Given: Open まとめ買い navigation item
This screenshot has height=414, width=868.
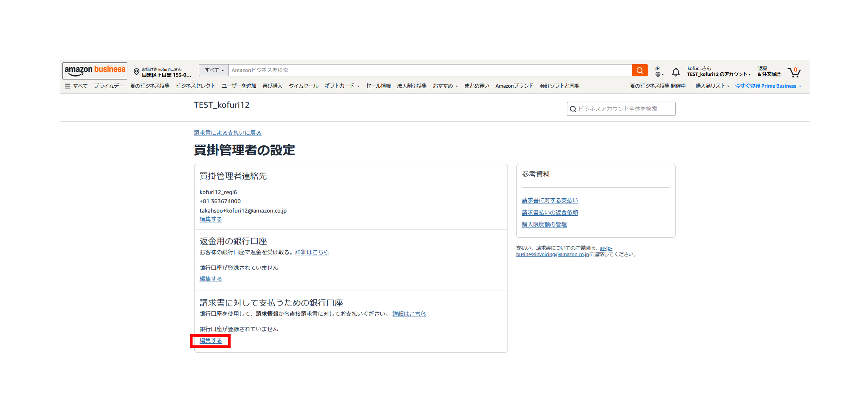Looking at the screenshot, I should (x=477, y=86).
